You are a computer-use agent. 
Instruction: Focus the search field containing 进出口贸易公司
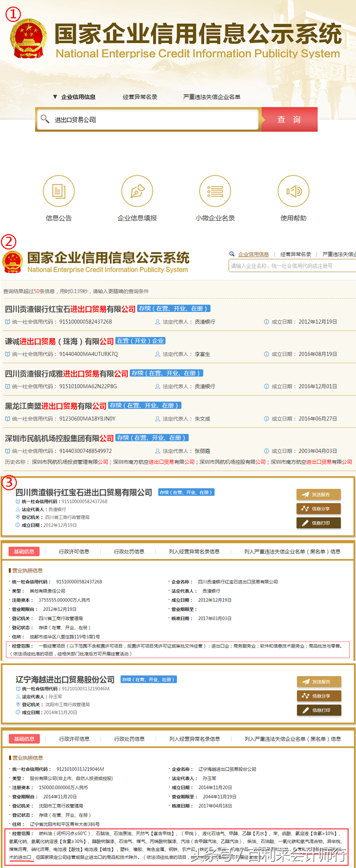[x=148, y=120]
